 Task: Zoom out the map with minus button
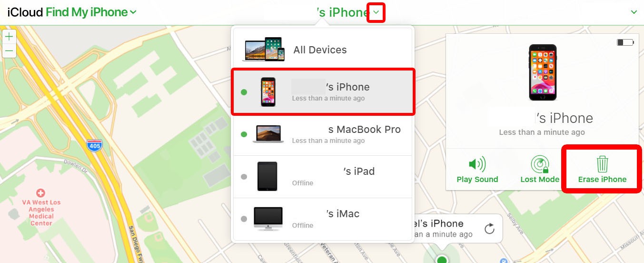tap(9, 51)
